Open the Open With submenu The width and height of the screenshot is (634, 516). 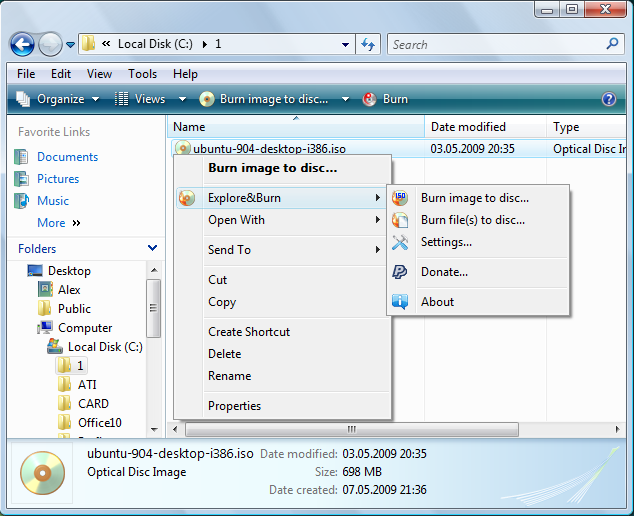pos(281,220)
